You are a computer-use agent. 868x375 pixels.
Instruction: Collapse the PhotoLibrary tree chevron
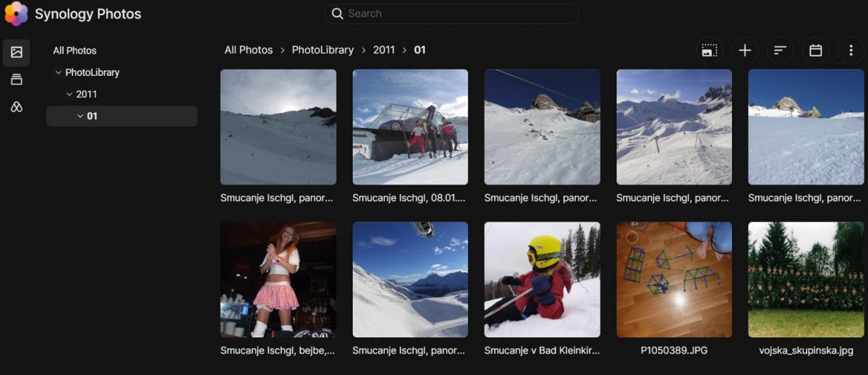pyautogui.click(x=59, y=72)
